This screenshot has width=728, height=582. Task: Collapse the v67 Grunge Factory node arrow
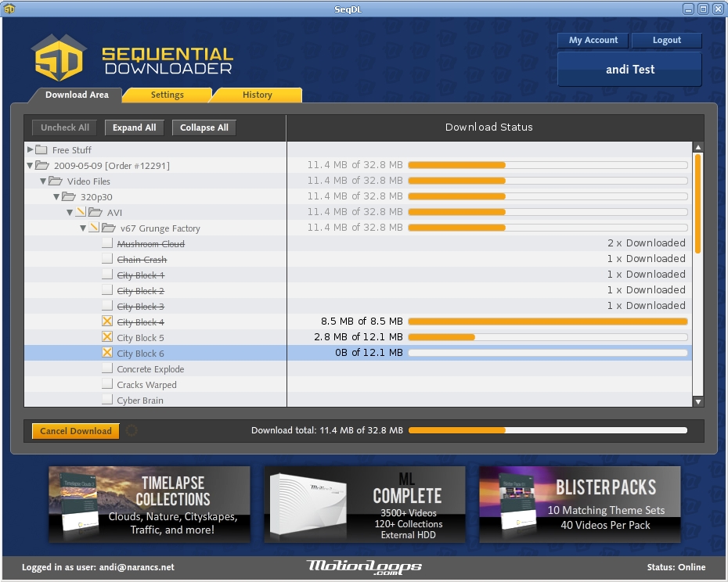click(x=83, y=228)
